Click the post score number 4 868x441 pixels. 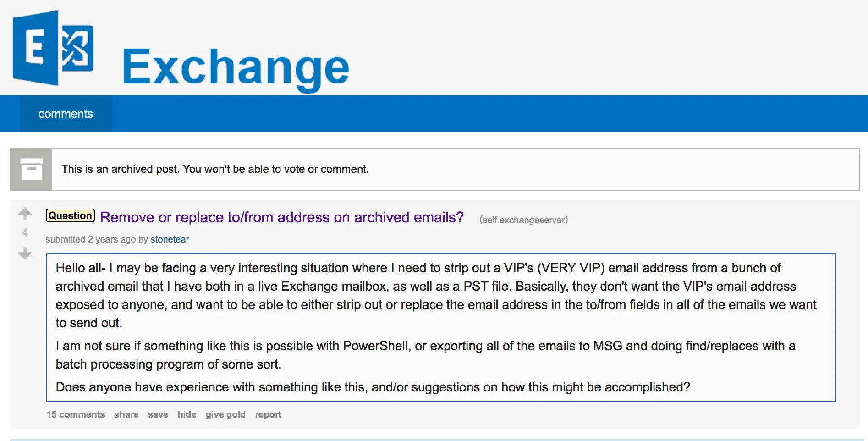tap(25, 233)
